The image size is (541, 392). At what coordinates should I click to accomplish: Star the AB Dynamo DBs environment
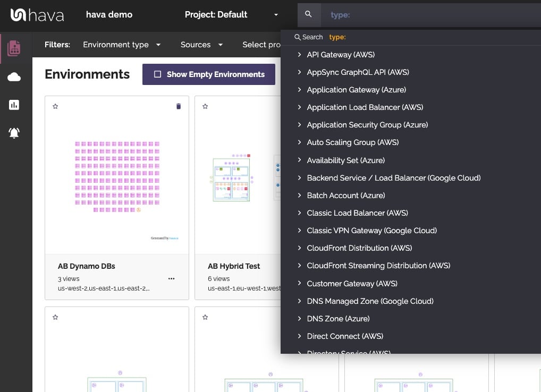[55, 106]
